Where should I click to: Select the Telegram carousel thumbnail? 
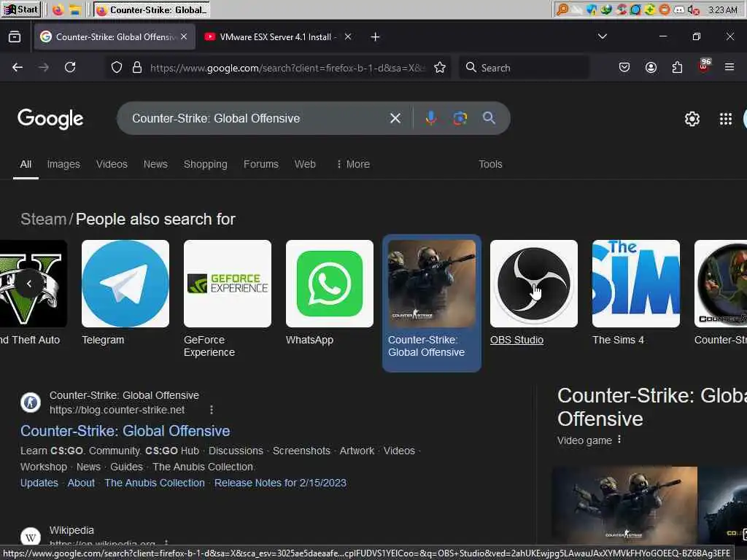click(125, 284)
